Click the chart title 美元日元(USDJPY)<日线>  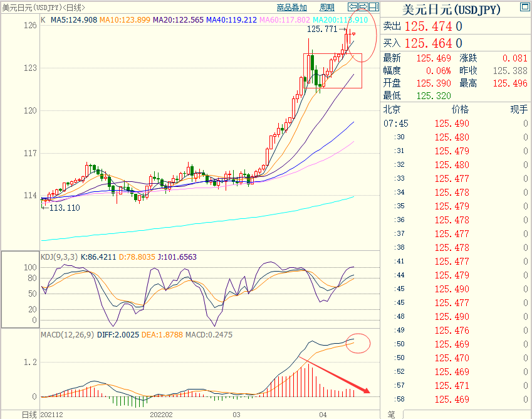[x=43, y=7]
